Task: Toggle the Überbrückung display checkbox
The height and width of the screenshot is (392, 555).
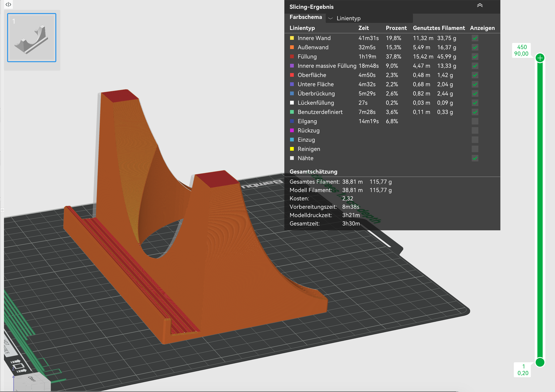Action: pyautogui.click(x=475, y=94)
